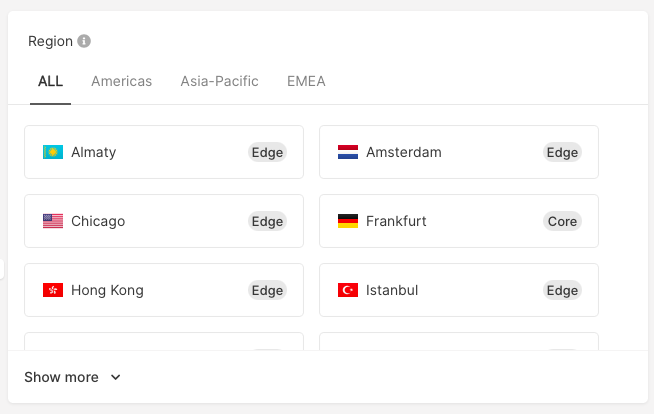Click the Edge badge on Almaty
Screen dimensions: 654x414
pos(267,152)
